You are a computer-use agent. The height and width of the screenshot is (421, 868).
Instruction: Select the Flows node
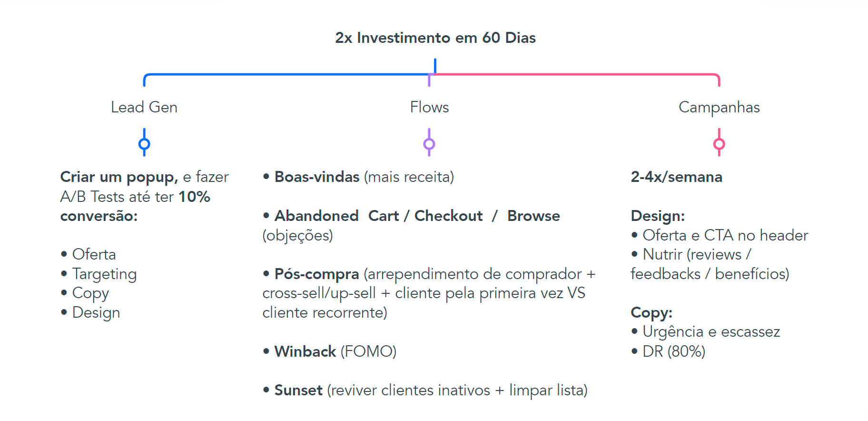pos(429,107)
